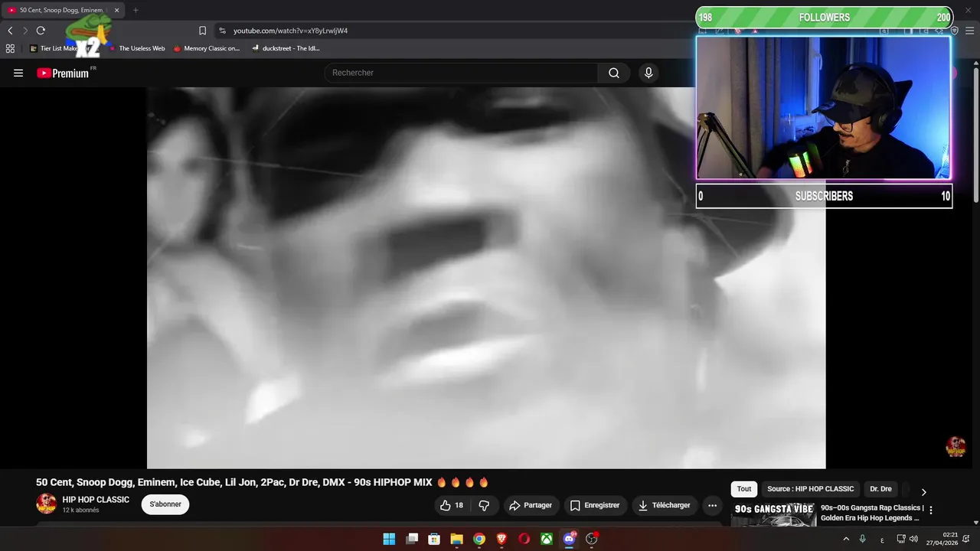The height and width of the screenshot is (551, 980).
Task: Click the Télécharger download button
Action: point(664,505)
